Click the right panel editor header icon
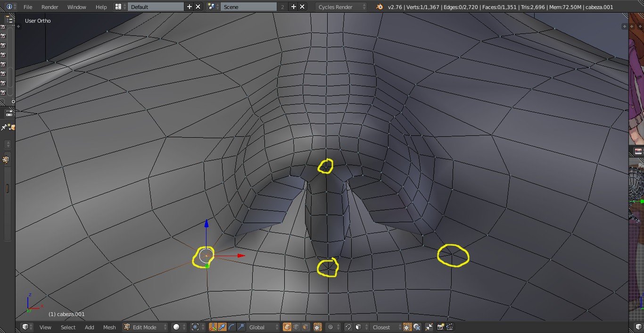The image size is (644, 333). pos(638,151)
